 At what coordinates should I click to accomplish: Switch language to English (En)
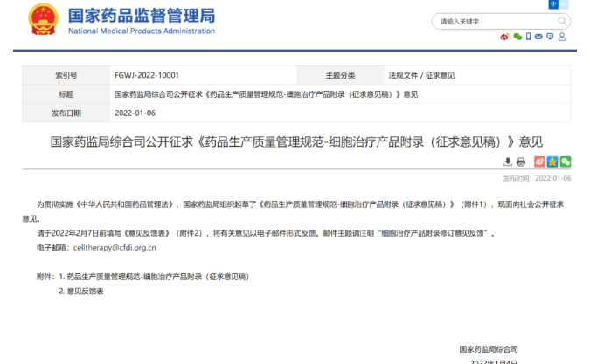click(x=564, y=4)
